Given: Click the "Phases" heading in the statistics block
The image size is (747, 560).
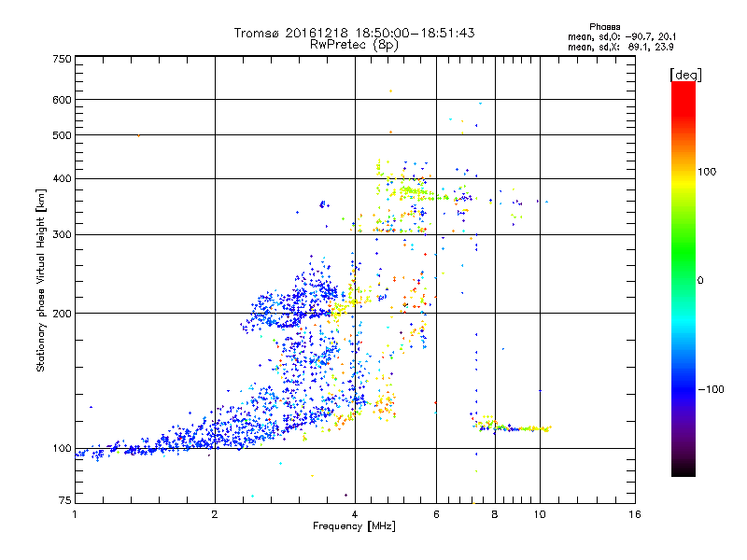Looking at the screenshot, I should [604, 27].
